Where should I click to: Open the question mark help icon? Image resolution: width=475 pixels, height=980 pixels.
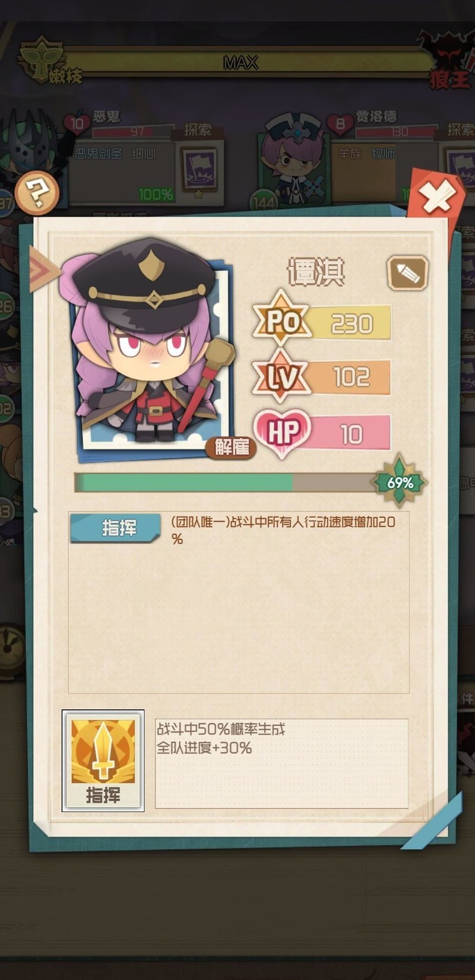point(37,192)
